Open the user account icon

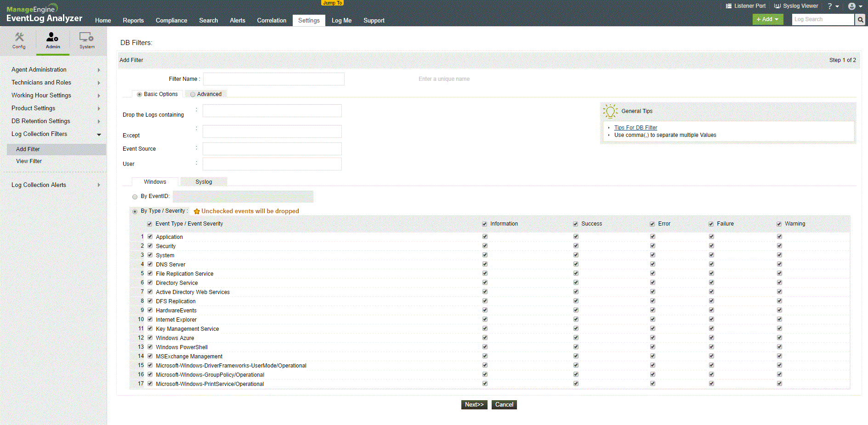click(852, 6)
